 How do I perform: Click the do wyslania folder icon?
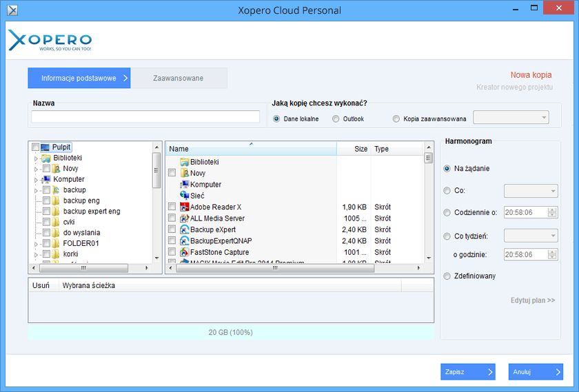pyautogui.click(x=56, y=233)
